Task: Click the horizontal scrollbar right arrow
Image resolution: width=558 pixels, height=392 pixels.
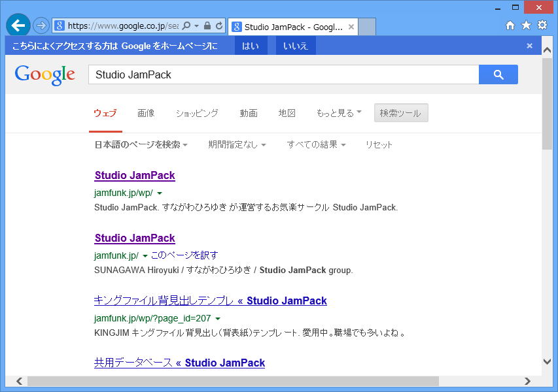Action: [527, 381]
